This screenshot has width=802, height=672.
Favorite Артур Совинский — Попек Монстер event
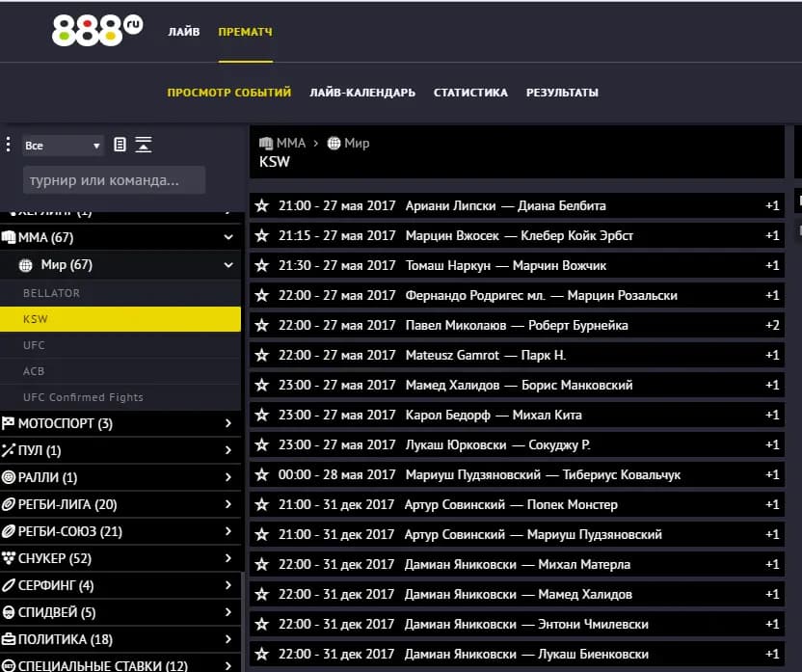pyautogui.click(x=262, y=504)
